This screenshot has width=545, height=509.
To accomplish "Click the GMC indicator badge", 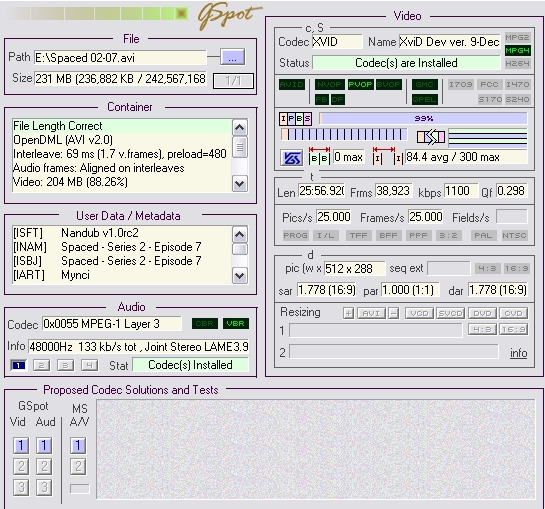I will coord(424,84).
